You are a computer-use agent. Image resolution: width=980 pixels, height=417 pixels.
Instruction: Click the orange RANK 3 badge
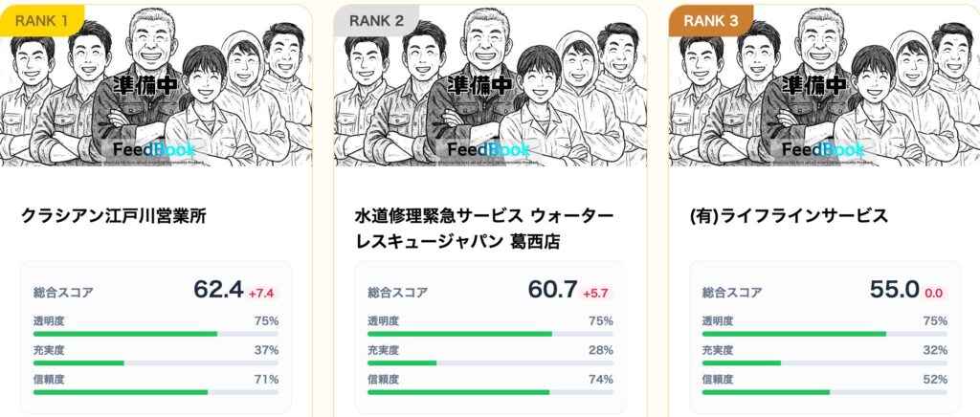click(x=711, y=19)
